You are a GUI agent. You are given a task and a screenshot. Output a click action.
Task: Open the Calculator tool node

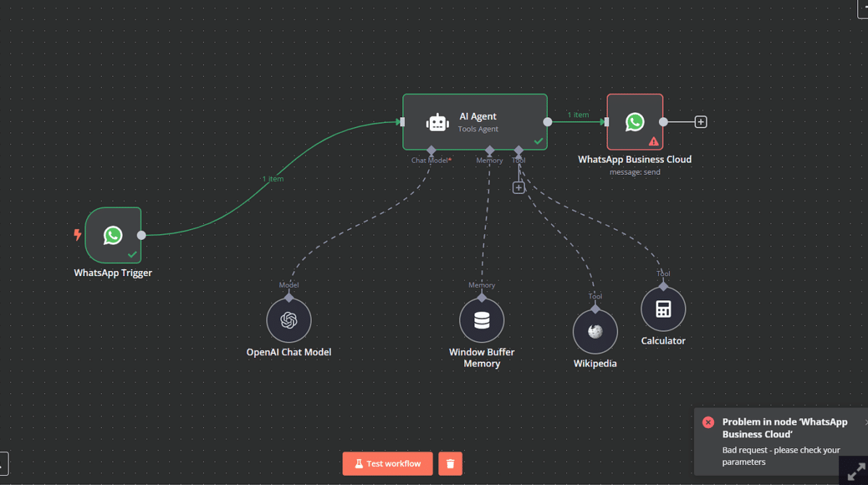coord(663,309)
